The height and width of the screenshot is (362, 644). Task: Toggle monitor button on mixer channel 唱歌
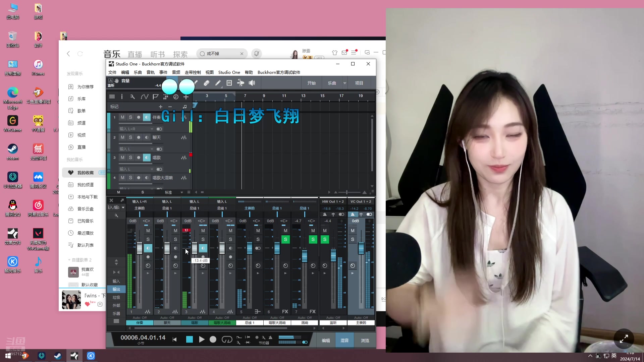[203, 248]
